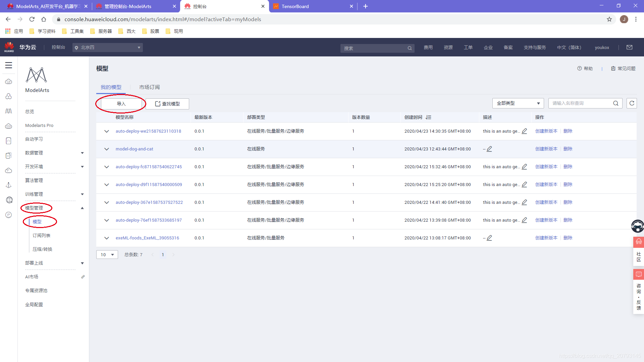This screenshot has width=644, height=362.
Task: Open the mail envelope icon in header
Action: tap(630, 47)
